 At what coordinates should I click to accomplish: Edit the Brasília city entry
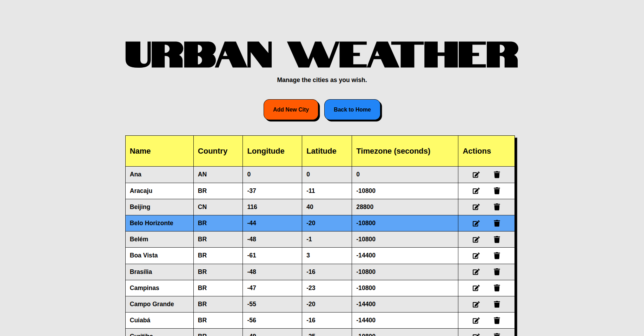476,272
